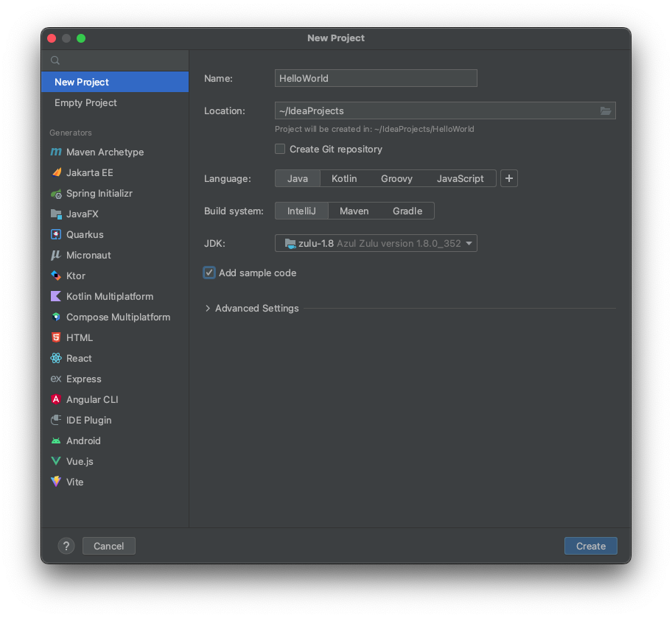Enable Create Git repository checkbox
The width and height of the screenshot is (672, 618).
[x=280, y=149]
